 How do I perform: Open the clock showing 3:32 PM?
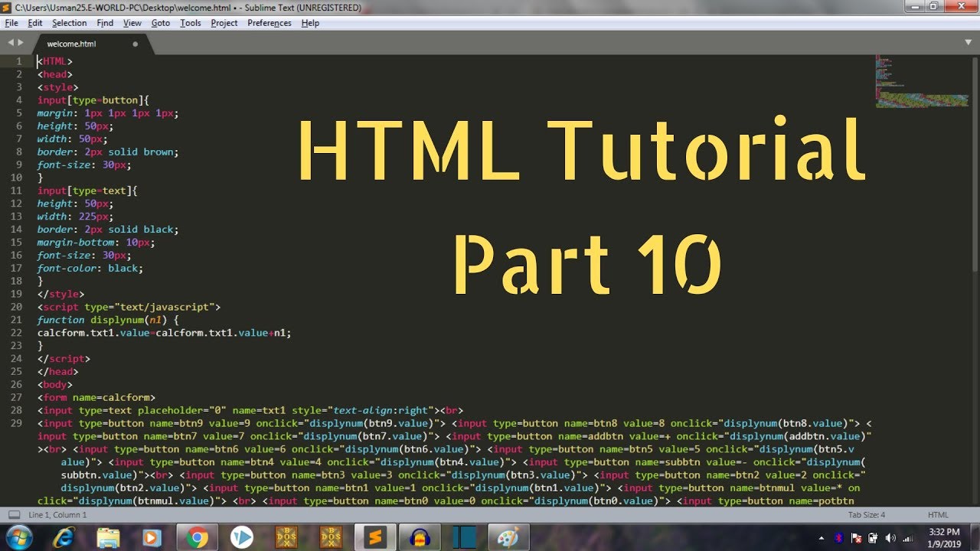(943, 538)
